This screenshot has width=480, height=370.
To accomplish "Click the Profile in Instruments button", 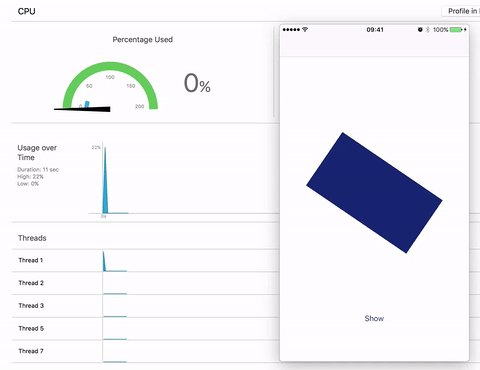I will click(x=461, y=11).
